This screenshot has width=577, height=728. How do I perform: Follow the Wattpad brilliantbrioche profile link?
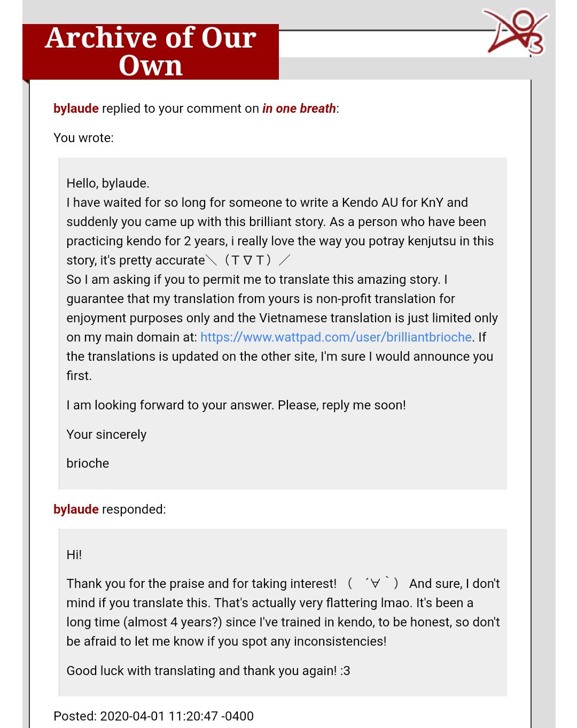pos(336,337)
